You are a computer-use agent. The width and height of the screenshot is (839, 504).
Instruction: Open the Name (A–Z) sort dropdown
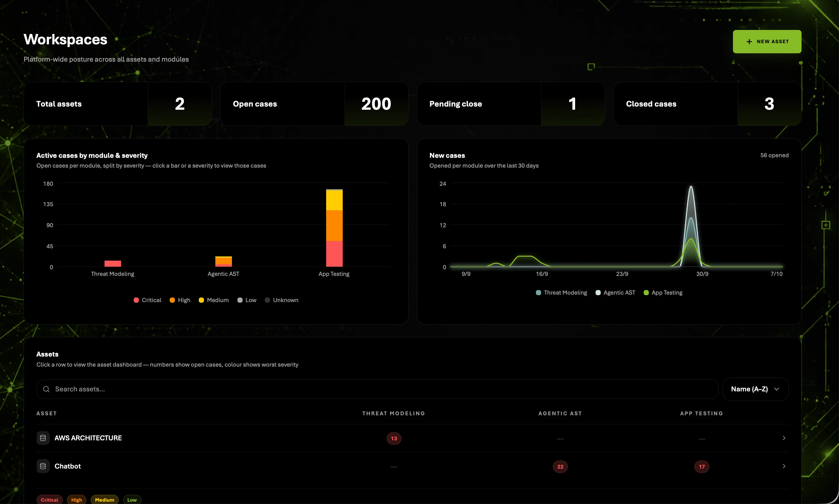[x=755, y=389]
